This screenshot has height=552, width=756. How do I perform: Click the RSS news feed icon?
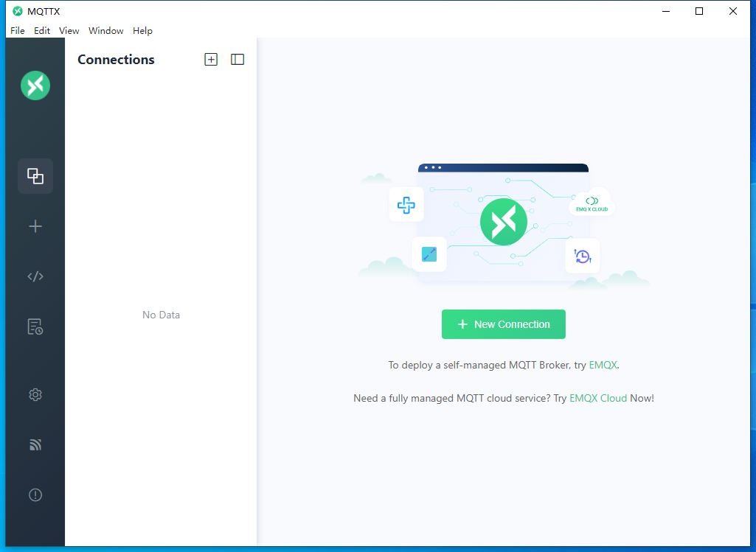[x=35, y=444]
